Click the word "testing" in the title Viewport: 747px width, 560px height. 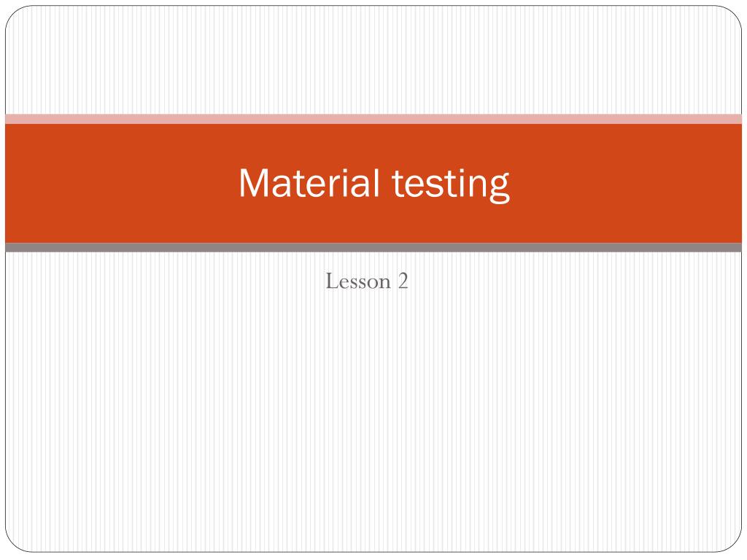point(451,185)
